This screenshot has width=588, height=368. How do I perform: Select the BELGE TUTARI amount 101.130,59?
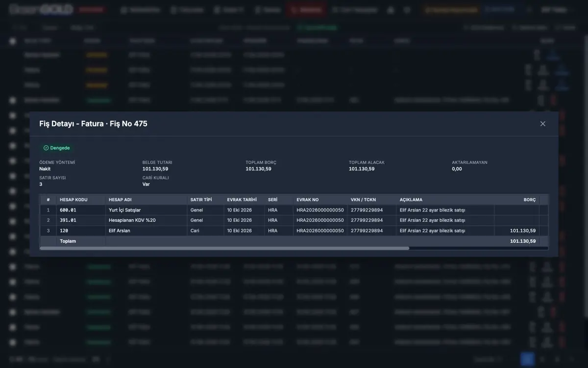point(155,169)
